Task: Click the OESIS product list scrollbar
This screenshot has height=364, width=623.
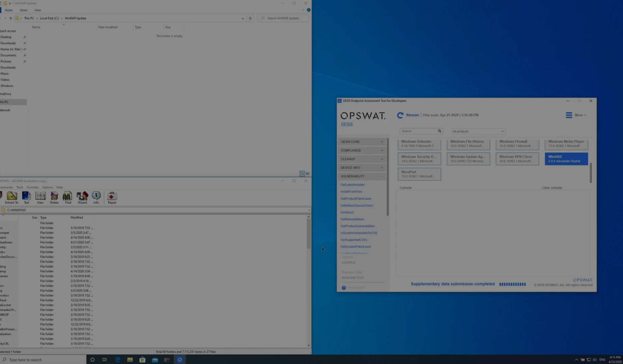Action: coord(591,173)
